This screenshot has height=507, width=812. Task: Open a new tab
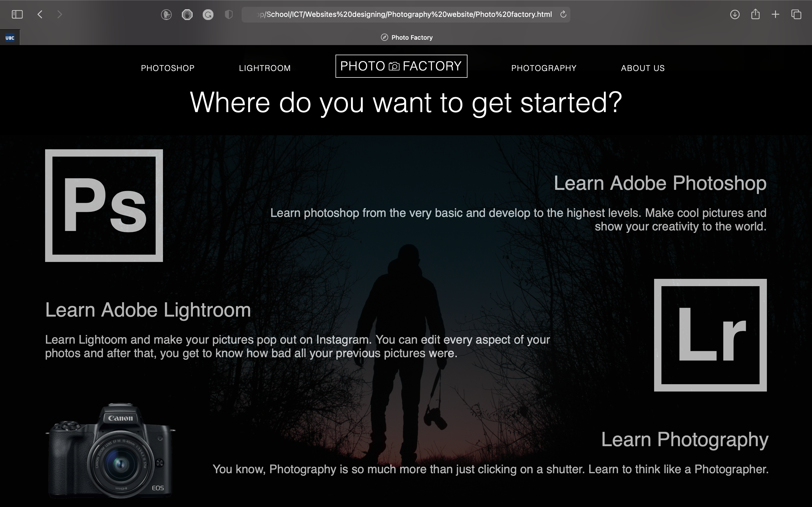point(775,14)
